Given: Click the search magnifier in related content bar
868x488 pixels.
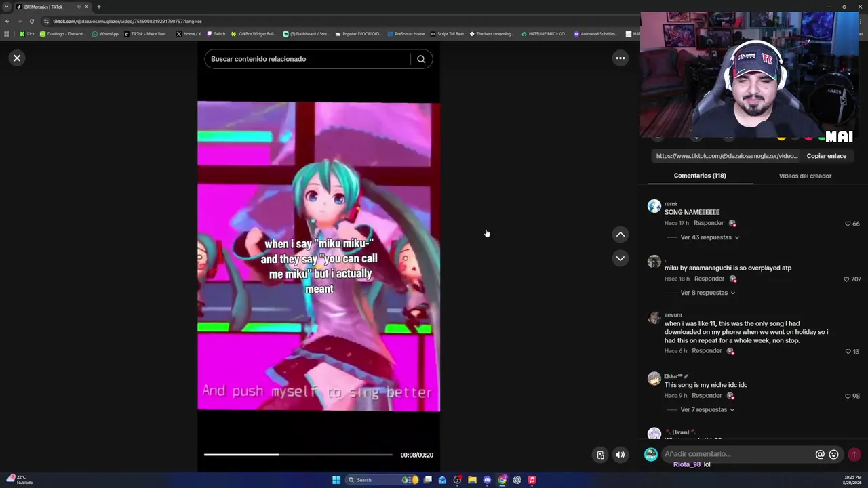Looking at the screenshot, I should 421,59.
